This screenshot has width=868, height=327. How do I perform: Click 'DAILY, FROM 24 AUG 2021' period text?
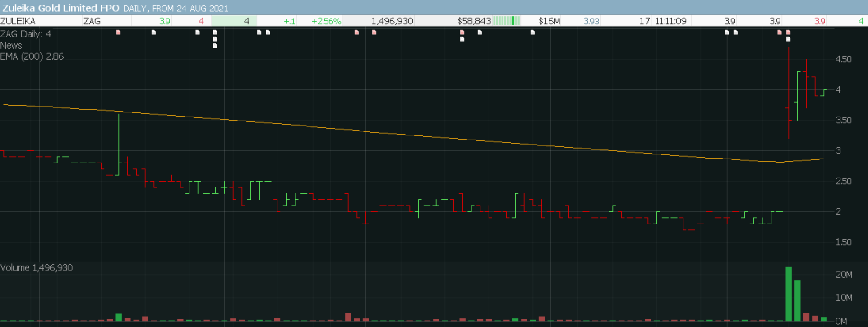(175, 9)
